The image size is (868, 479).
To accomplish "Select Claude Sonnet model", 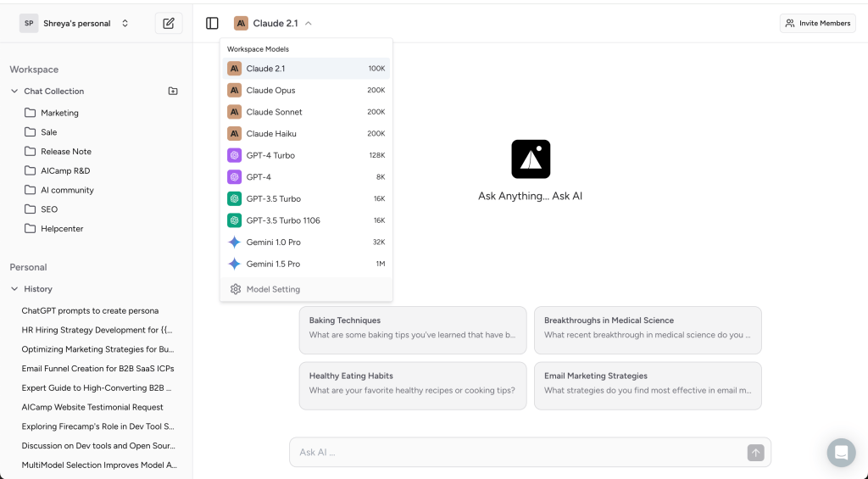I will pyautogui.click(x=306, y=112).
